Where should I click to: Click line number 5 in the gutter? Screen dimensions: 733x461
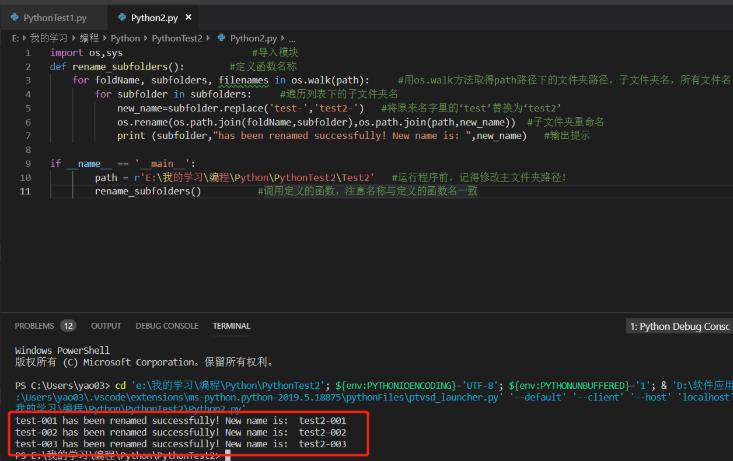pyautogui.click(x=28, y=108)
